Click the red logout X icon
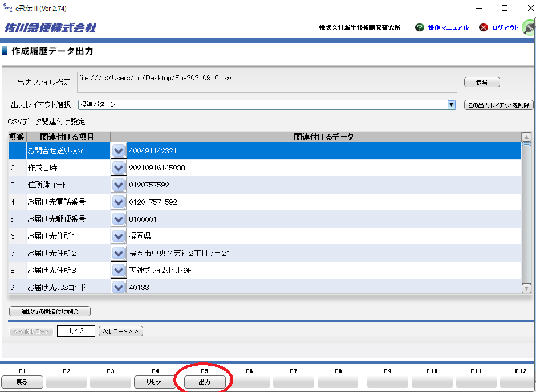This screenshot has height=392, width=536. (x=484, y=27)
